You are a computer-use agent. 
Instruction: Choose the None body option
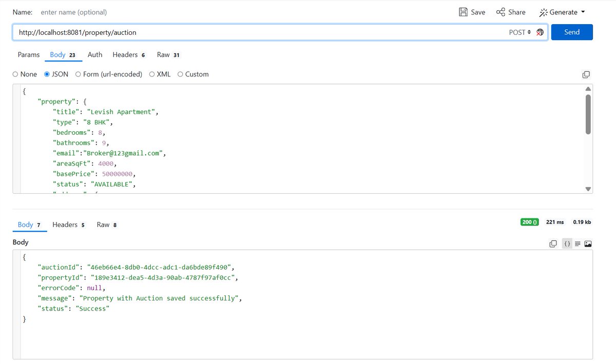[x=15, y=74]
